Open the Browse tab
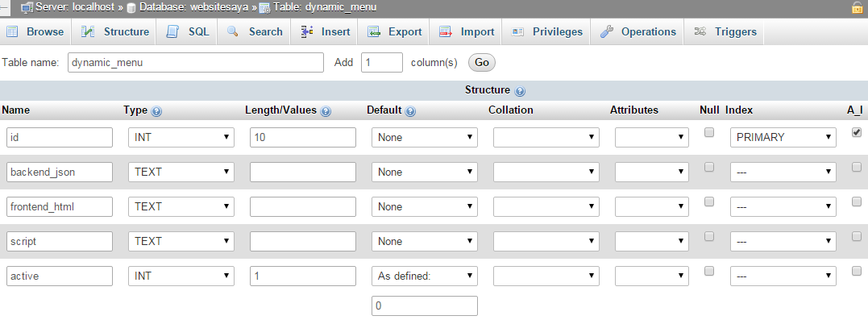Image resolution: width=868 pixels, height=320 pixels. (x=35, y=31)
